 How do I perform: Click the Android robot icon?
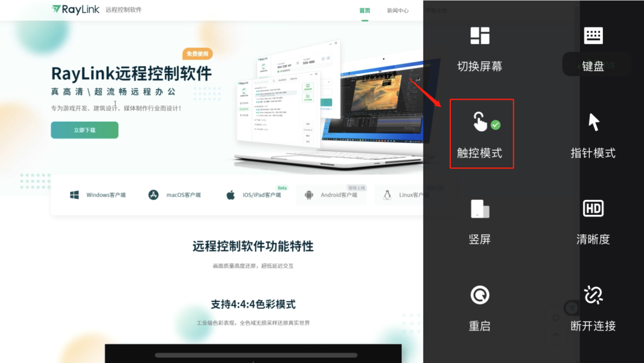309,195
